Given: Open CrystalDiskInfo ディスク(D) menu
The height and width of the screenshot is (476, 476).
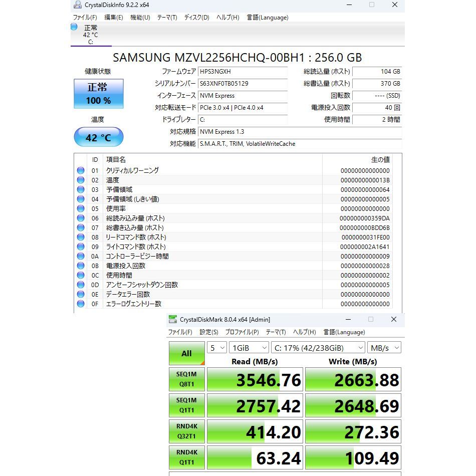Looking at the screenshot, I should click(197, 18).
